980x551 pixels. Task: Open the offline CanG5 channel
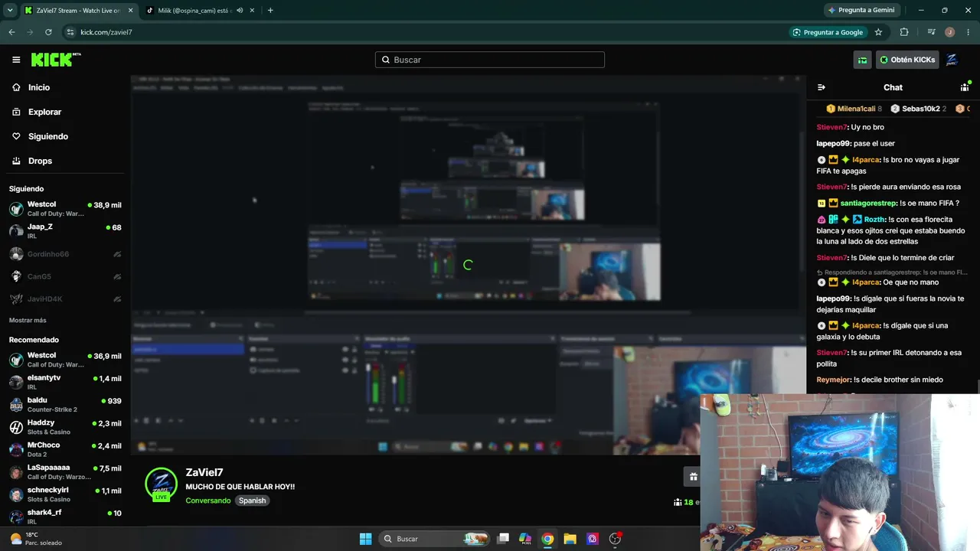click(x=65, y=276)
